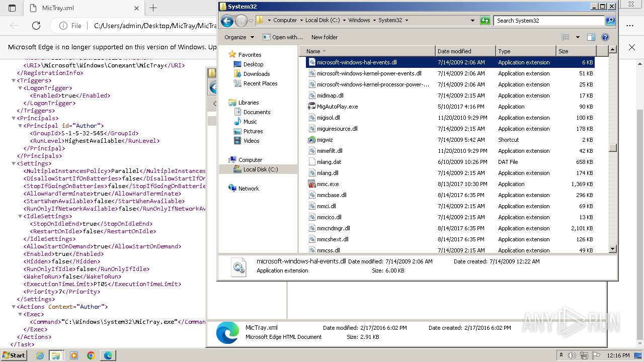Click Windows segment in address breadcrumb
This screenshot has height=362, width=644.
pyautogui.click(x=359, y=21)
